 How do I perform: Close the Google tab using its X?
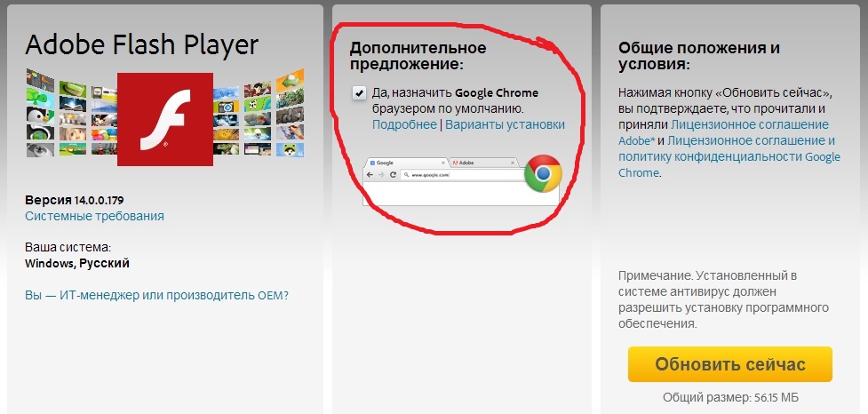click(443, 163)
